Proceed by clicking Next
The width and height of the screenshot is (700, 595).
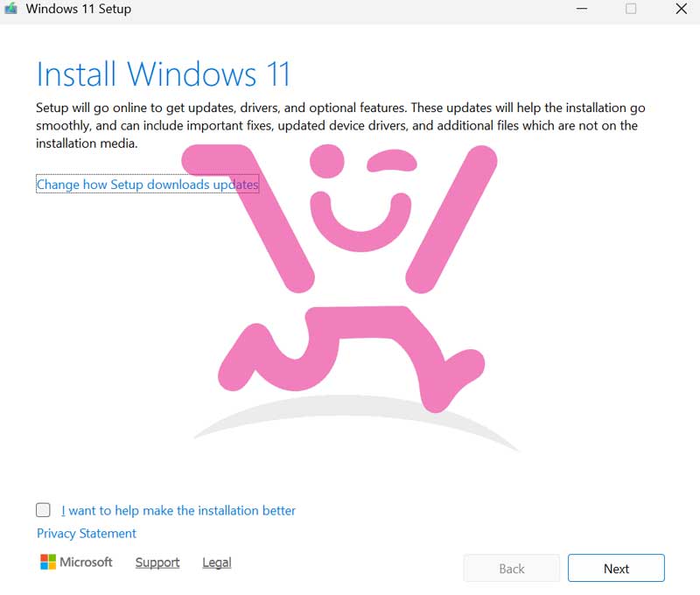coord(616,568)
